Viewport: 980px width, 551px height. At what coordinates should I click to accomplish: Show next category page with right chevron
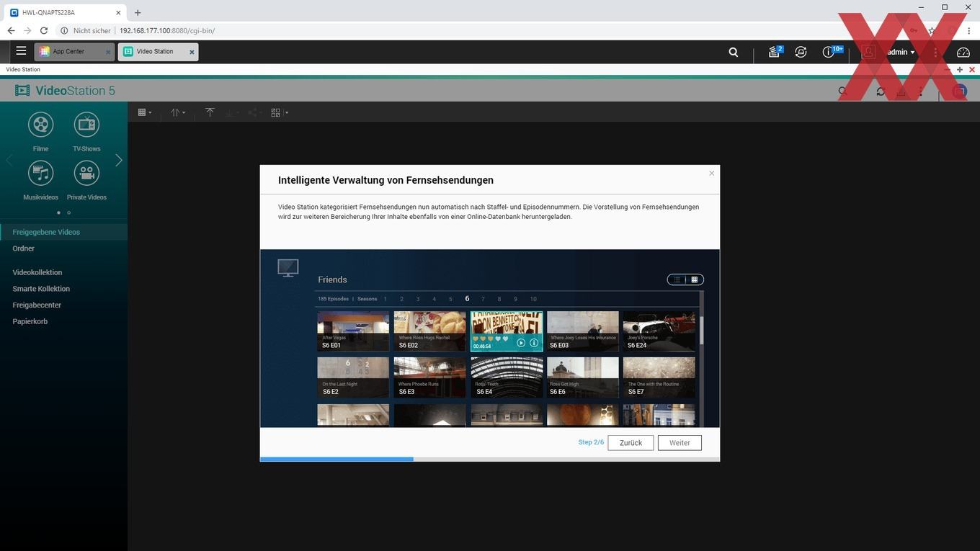pyautogui.click(x=119, y=160)
